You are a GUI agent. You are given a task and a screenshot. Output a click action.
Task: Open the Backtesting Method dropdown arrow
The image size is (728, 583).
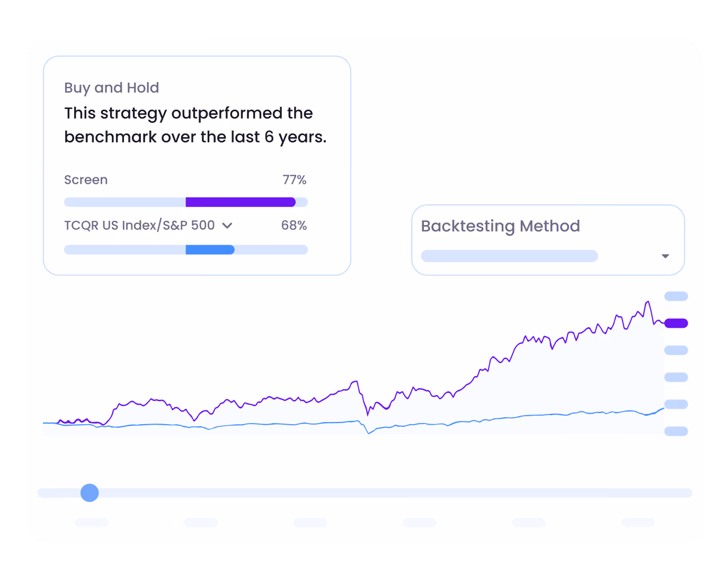(x=665, y=256)
